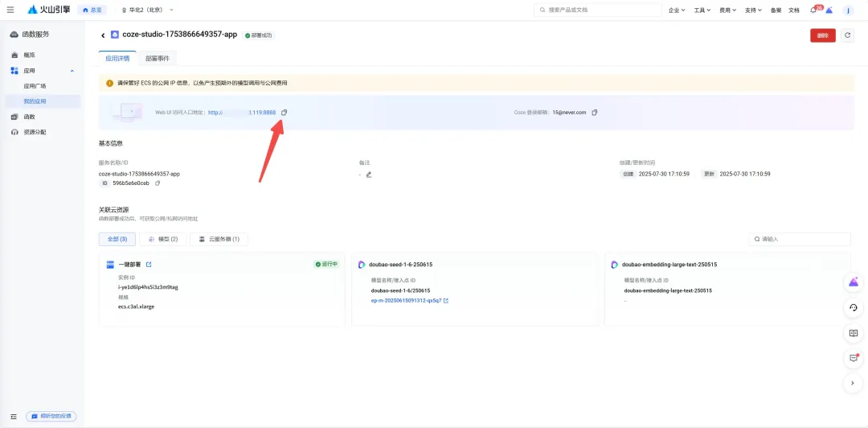868x428 pixels.
Task: Select instance ID i-ye1d6lp4hs5i3z3m9tag
Action: 148,287
